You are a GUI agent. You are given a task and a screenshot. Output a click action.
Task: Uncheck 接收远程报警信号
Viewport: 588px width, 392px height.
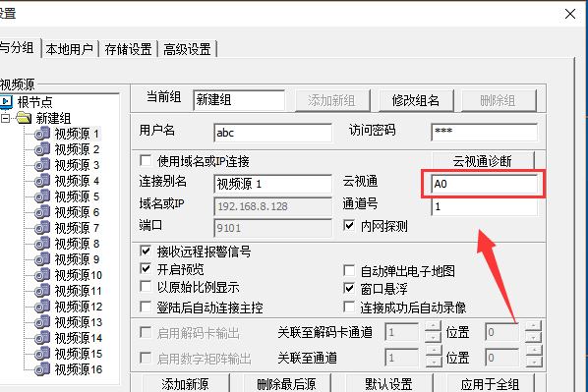[x=146, y=251]
